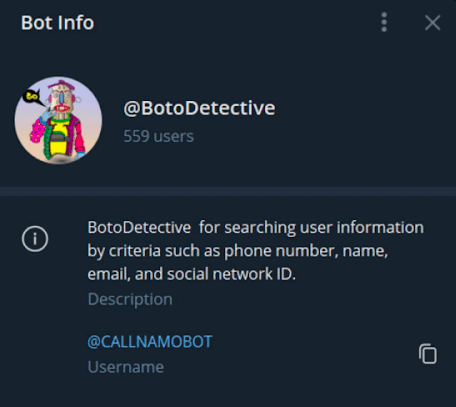Click the 'social network ID' description line
456x407 pixels.
click(x=231, y=274)
